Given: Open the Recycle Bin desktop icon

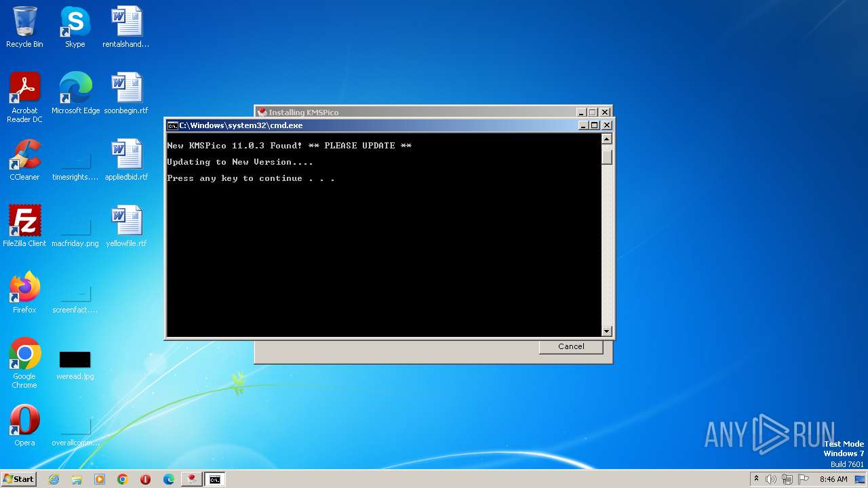Looking at the screenshot, I should point(24,27).
